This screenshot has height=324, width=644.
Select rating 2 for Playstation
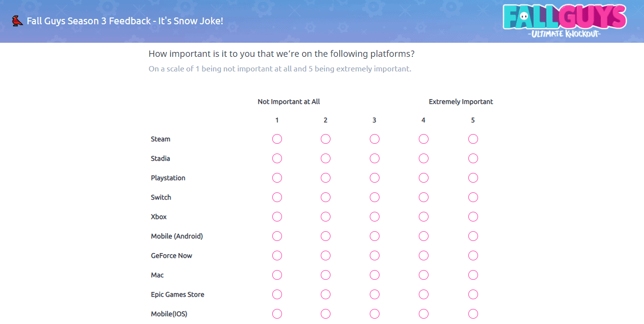326,178
